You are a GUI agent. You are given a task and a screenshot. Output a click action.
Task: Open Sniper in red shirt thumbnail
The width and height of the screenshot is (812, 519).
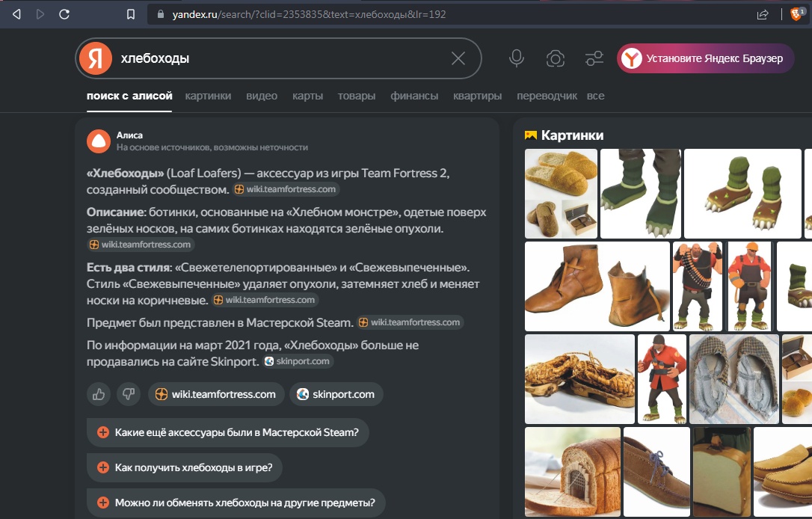tap(662, 378)
